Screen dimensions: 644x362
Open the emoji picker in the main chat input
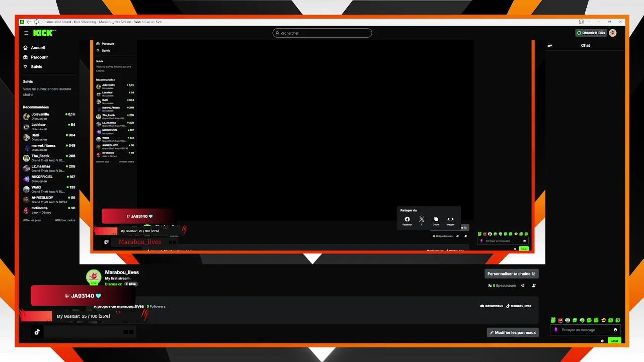pyautogui.click(x=615, y=330)
